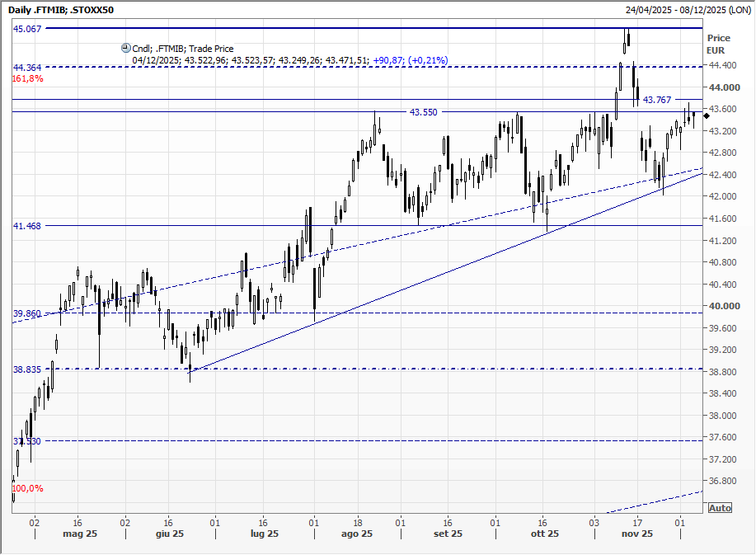
Task: Select the 44.364 dashed level label
Action: (27, 67)
